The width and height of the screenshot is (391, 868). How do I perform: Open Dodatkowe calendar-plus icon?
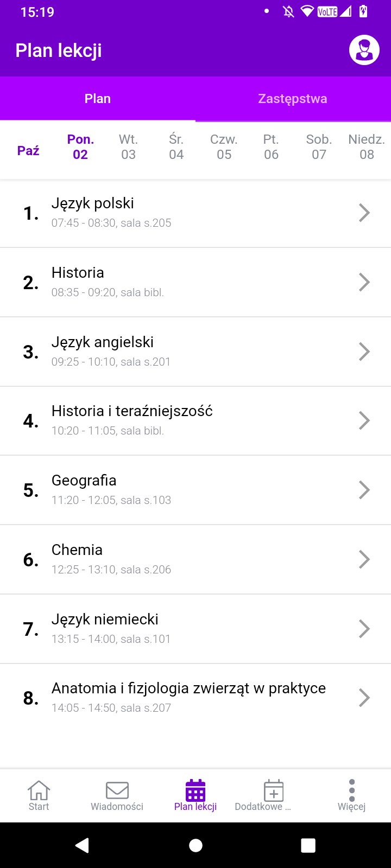click(274, 791)
